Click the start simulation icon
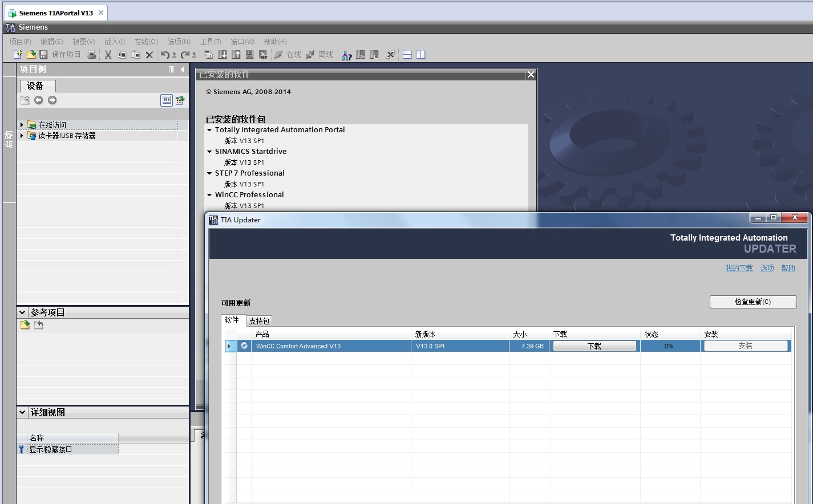The image size is (813, 504). coord(249,55)
